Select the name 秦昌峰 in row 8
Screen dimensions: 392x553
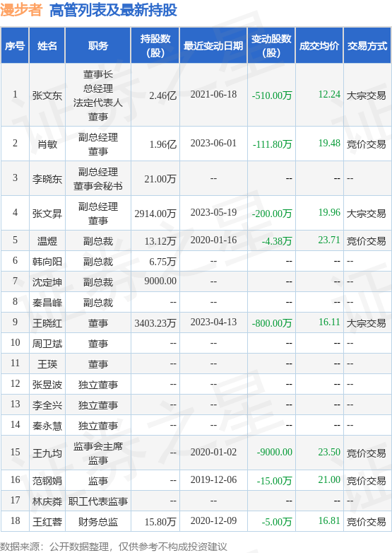coord(47,302)
